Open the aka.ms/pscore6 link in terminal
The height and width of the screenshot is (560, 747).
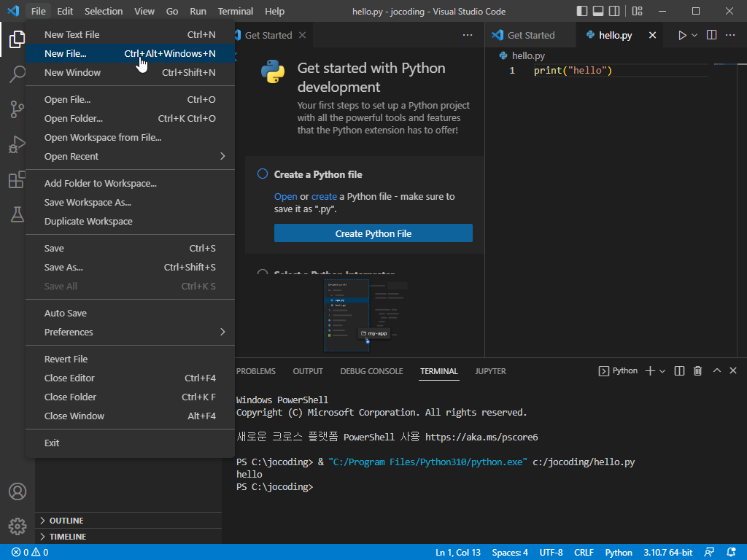(x=481, y=437)
